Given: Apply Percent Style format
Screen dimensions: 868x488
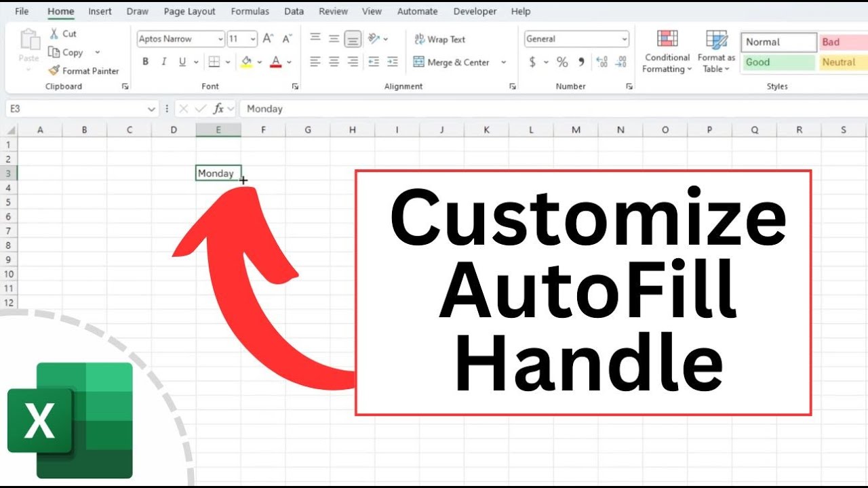Looking at the screenshot, I should (x=562, y=62).
